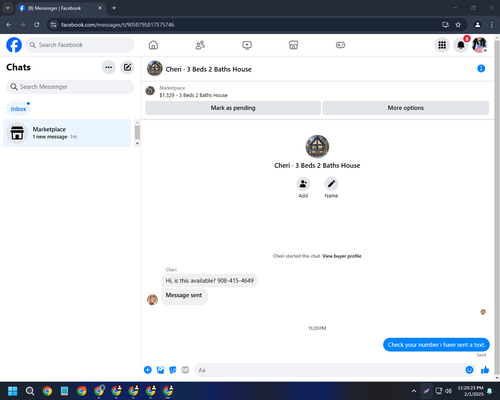This screenshot has height=400, width=500.
Task: Open the Facebook logo home link
Action: pos(14,45)
